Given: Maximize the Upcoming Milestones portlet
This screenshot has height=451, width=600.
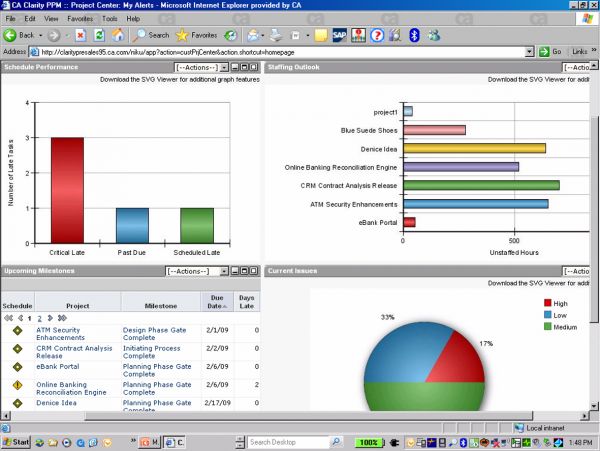Looking at the screenshot, I should click(244, 271).
